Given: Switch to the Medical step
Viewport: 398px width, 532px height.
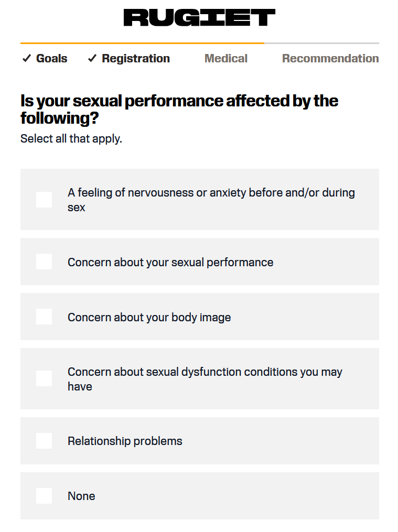Looking at the screenshot, I should coord(226,58).
